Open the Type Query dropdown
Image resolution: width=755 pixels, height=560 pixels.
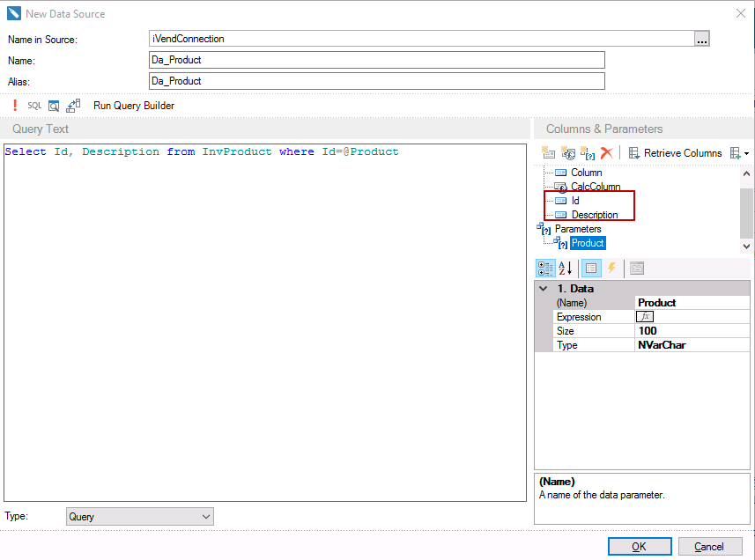(x=140, y=517)
